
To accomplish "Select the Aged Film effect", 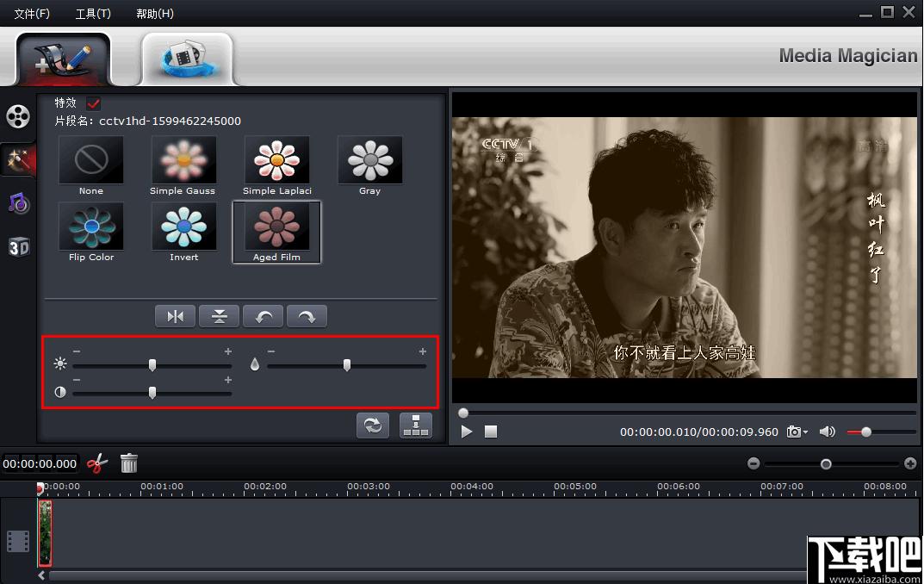I will coord(277,233).
